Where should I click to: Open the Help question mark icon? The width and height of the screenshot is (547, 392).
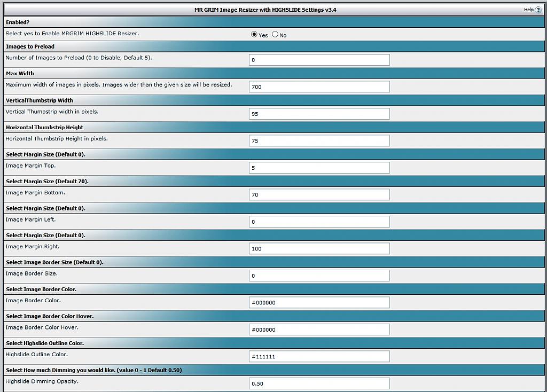tap(538, 10)
